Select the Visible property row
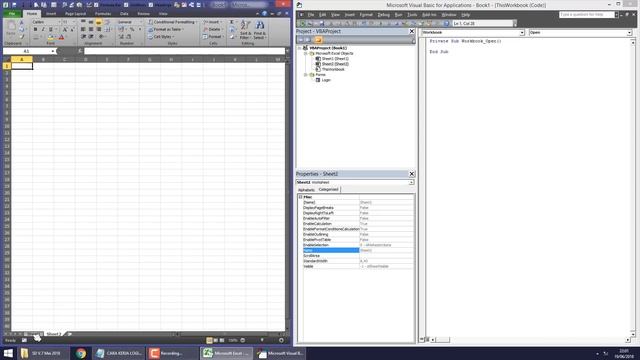 [x=358, y=266]
